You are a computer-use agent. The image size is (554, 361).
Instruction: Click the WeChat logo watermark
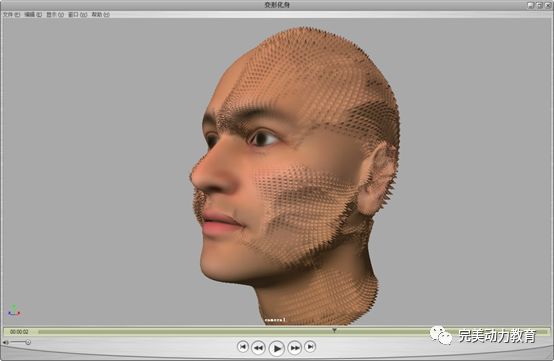[441, 335]
